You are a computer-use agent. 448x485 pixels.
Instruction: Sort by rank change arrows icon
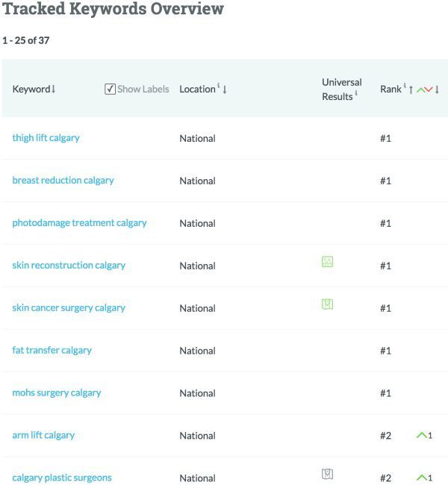424,90
